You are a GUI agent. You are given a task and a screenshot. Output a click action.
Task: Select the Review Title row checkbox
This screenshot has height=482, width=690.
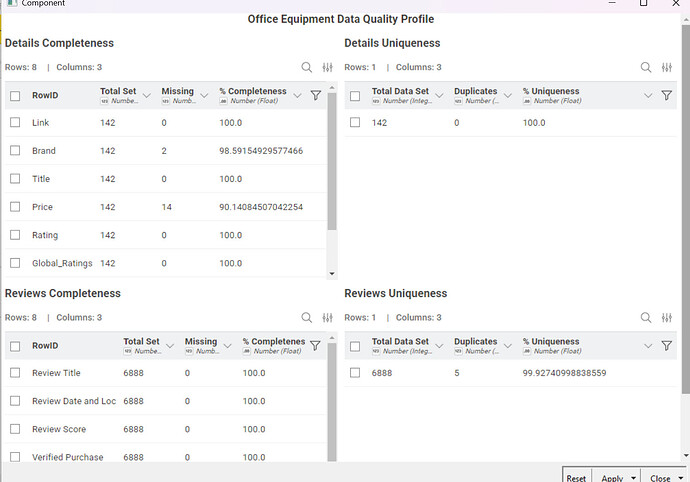[15, 373]
